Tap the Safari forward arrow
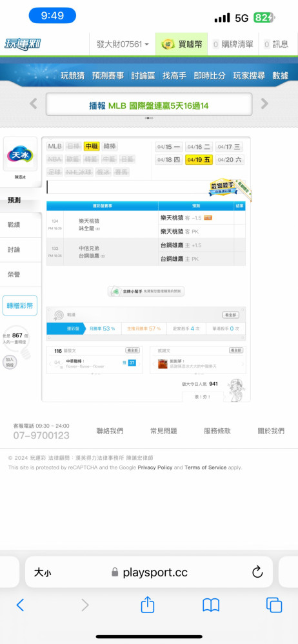298x644 pixels. pyautogui.click(x=84, y=605)
